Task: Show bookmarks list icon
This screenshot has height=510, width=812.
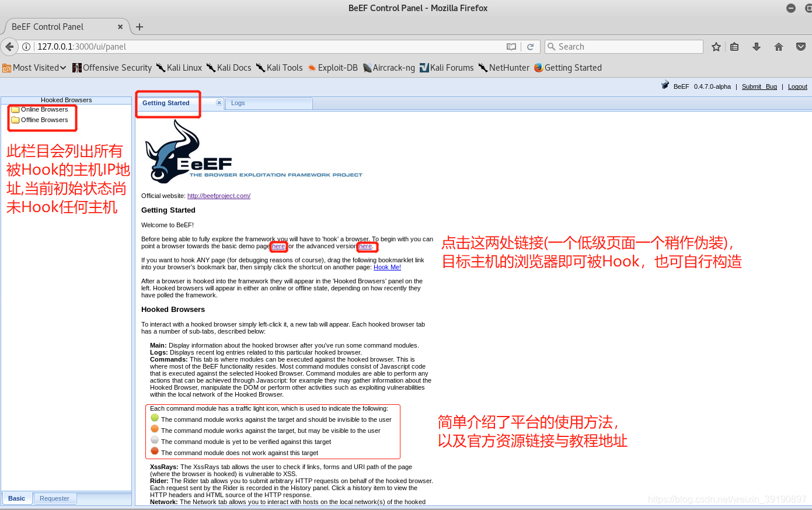Action: [735, 47]
